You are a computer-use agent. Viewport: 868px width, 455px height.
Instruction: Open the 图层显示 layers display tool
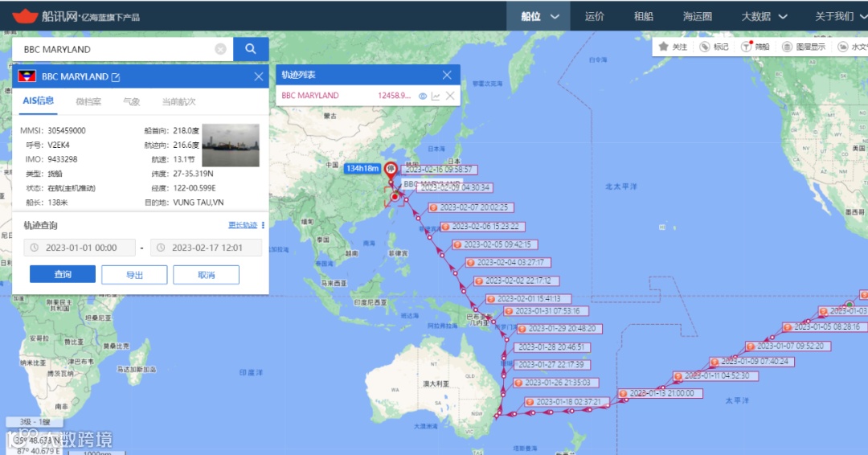point(804,47)
